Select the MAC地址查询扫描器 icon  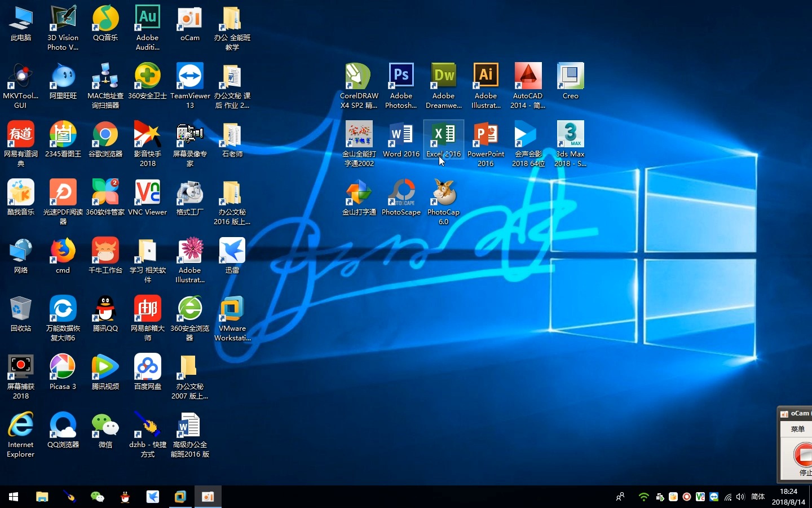click(x=105, y=86)
